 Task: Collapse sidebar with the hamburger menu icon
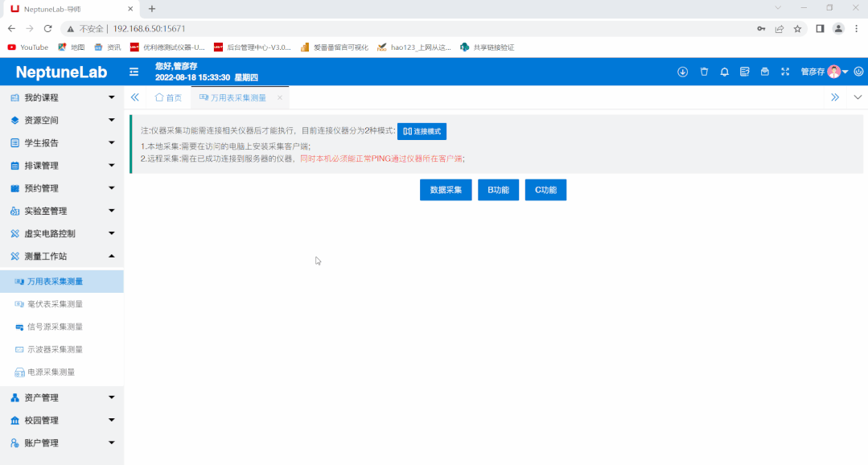[134, 72]
